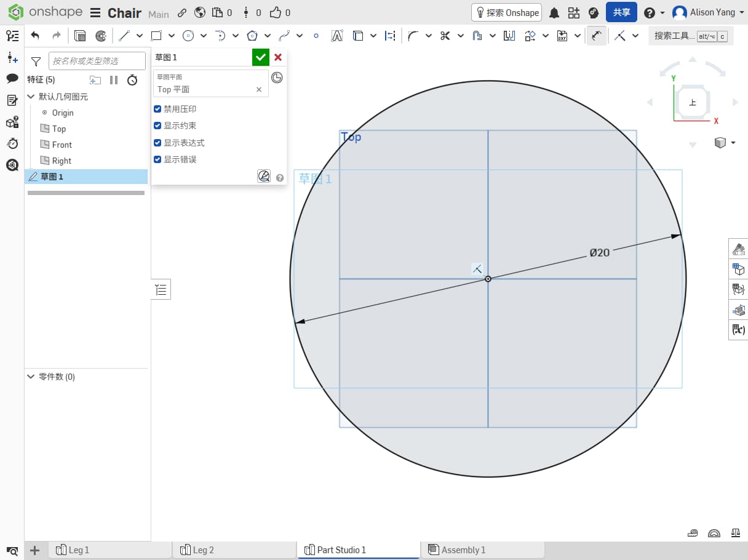Open the Rectangle tool dropdown arrow
The width and height of the screenshot is (748, 560).
(x=171, y=36)
